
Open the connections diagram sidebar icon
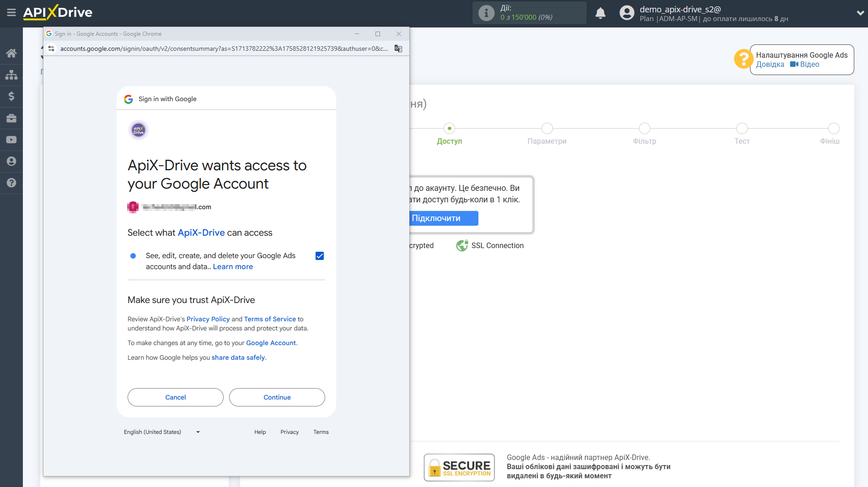point(11,75)
